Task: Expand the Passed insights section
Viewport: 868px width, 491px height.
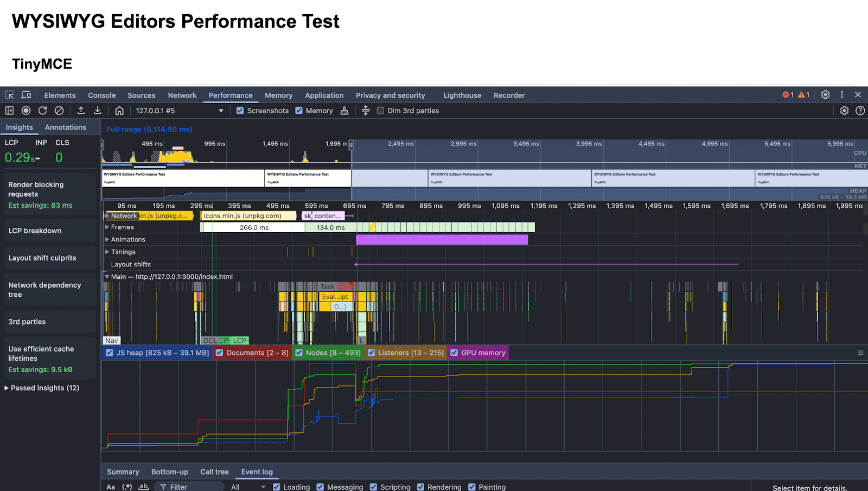Action: click(x=42, y=388)
